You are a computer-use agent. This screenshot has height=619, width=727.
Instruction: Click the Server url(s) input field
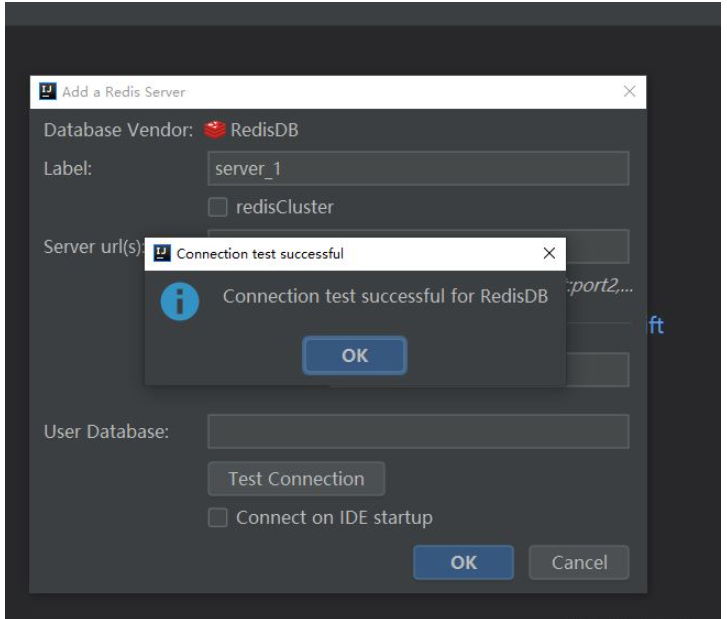597,246
